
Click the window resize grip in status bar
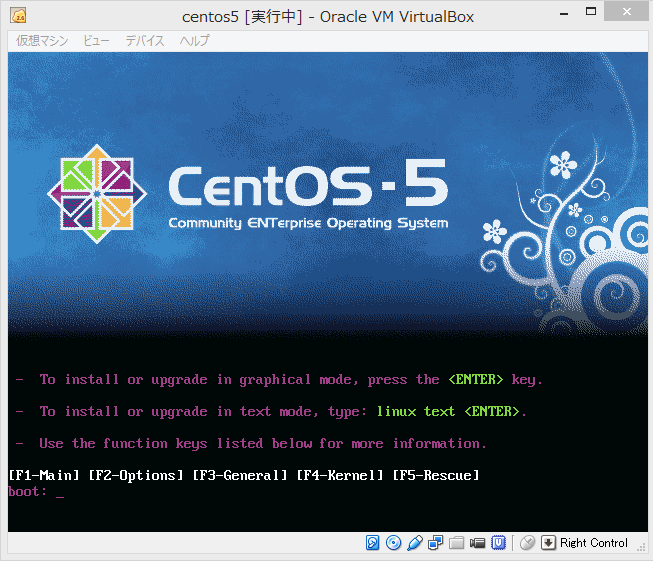click(x=641, y=548)
